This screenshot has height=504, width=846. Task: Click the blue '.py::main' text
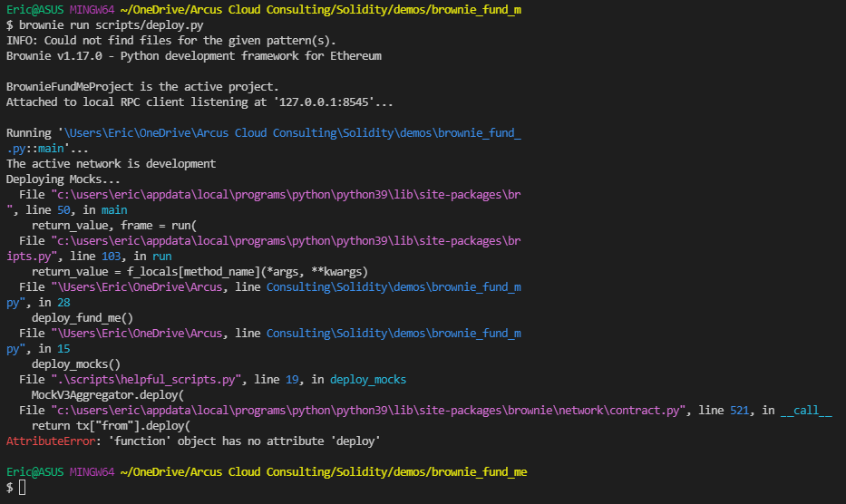[x=34, y=149]
